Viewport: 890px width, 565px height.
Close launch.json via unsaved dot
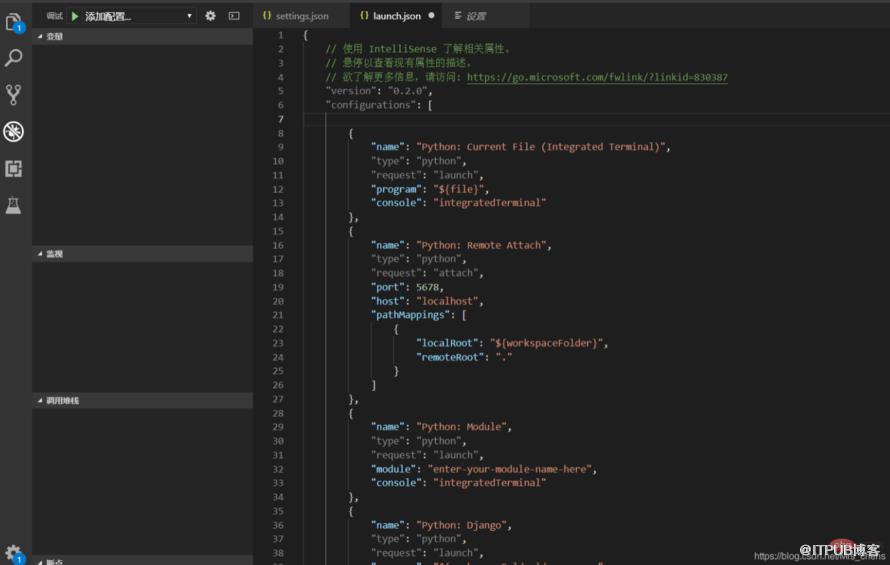pos(431,16)
